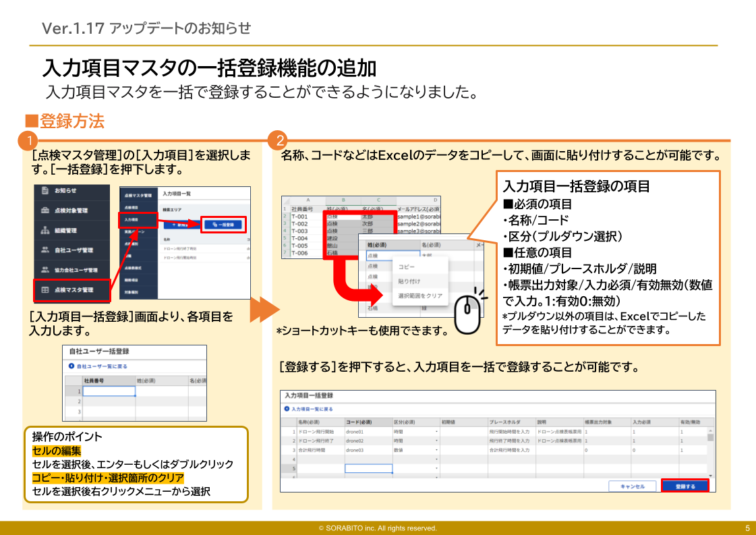This screenshot has width=756, height=535.
Task: Select 選択範囲をクリア from the context menu
Action: click(x=420, y=295)
